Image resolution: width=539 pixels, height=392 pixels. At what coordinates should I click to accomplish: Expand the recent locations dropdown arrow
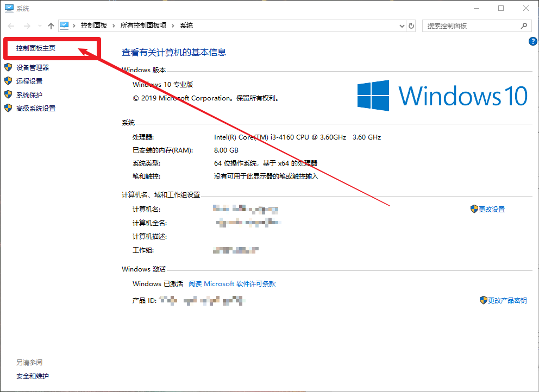point(39,26)
